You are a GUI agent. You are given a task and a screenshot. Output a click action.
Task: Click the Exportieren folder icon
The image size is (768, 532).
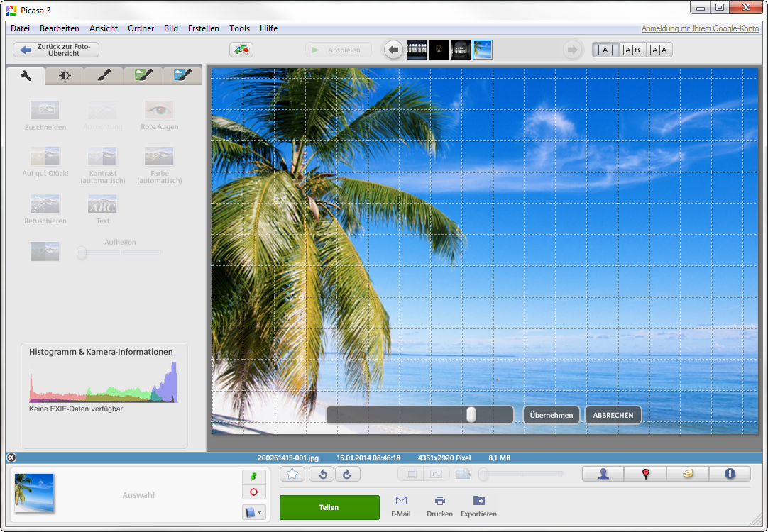pos(478,501)
